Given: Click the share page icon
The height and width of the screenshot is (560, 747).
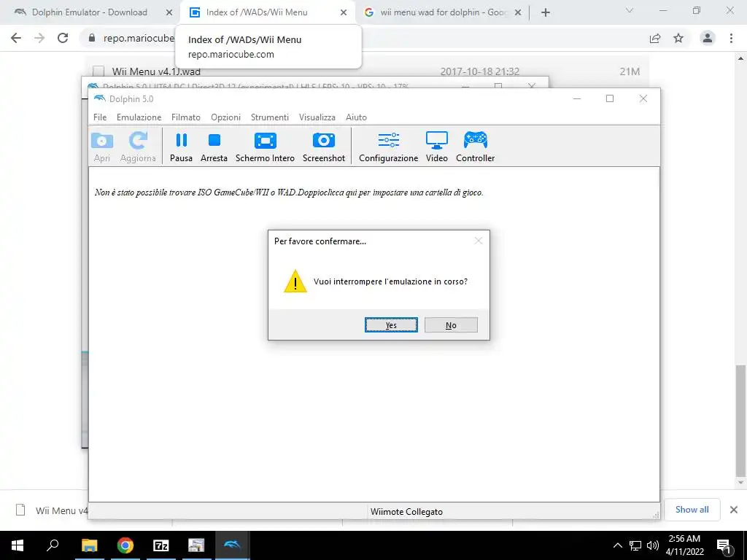Looking at the screenshot, I should 655,38.
